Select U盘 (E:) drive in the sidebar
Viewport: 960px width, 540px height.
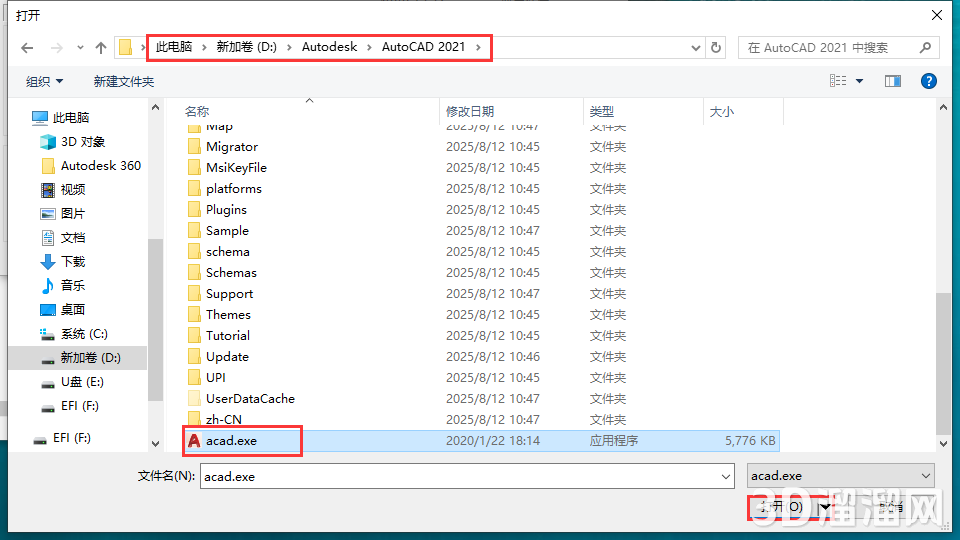(x=72, y=382)
